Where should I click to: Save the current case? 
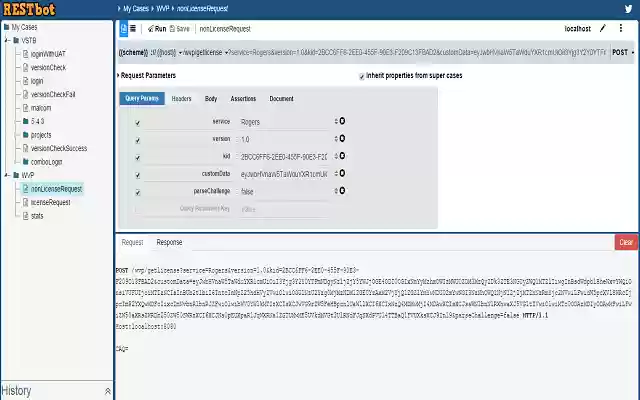pos(180,29)
